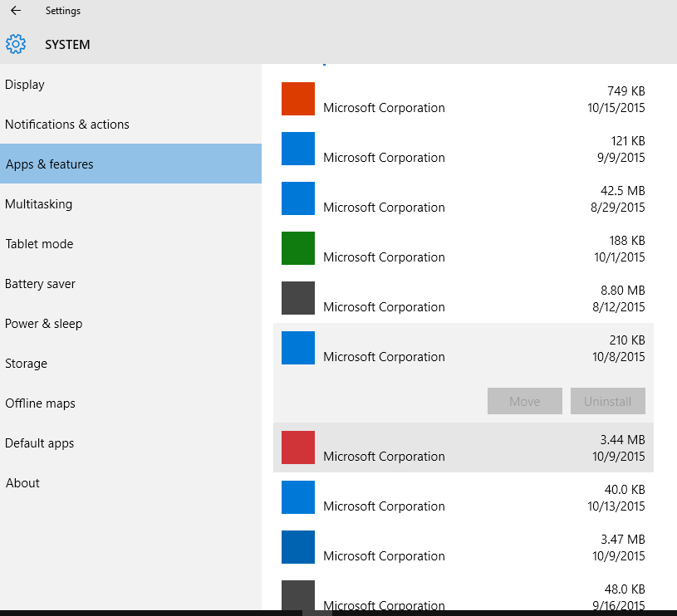The width and height of the screenshot is (677, 616).
Task: Open Offline maps section
Action: (130, 403)
